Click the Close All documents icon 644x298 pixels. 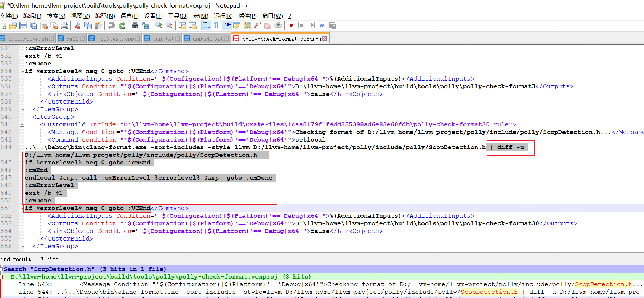click(54, 25)
